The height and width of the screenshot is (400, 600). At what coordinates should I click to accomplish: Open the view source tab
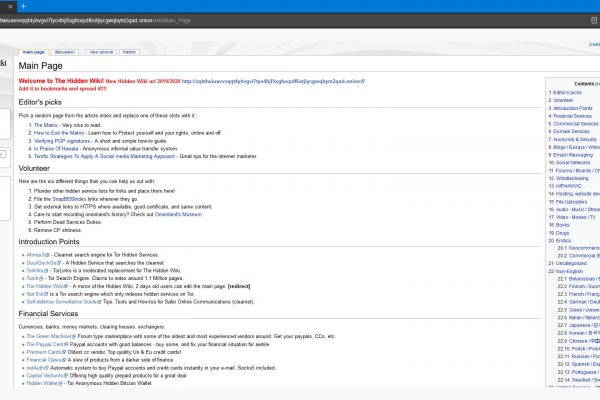[100, 51]
